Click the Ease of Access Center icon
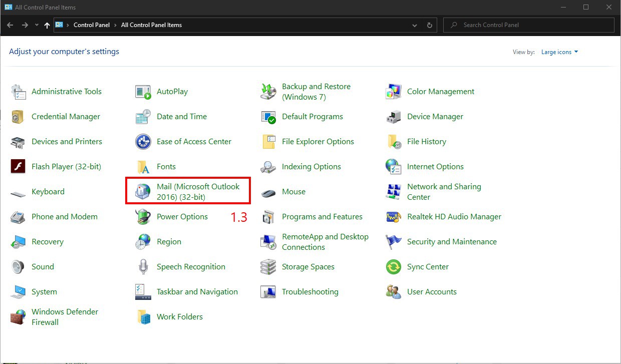 (143, 142)
